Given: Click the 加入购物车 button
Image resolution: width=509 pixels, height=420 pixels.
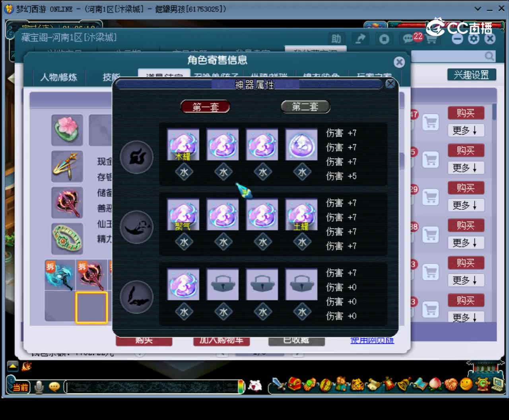Looking at the screenshot, I should (x=221, y=340).
